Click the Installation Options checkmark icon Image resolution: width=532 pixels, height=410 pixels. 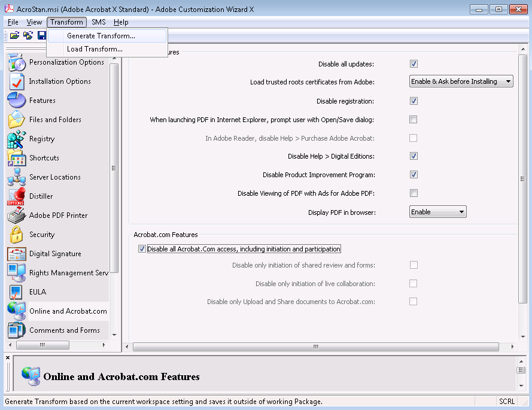[x=16, y=81]
